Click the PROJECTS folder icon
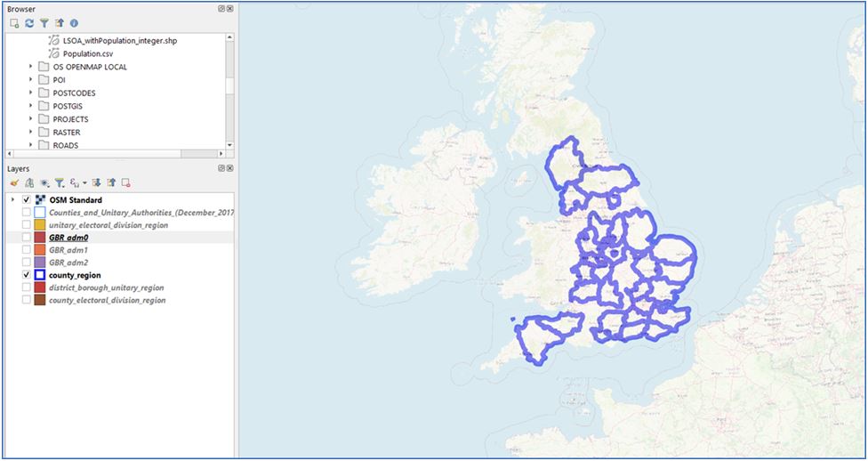 (44, 119)
